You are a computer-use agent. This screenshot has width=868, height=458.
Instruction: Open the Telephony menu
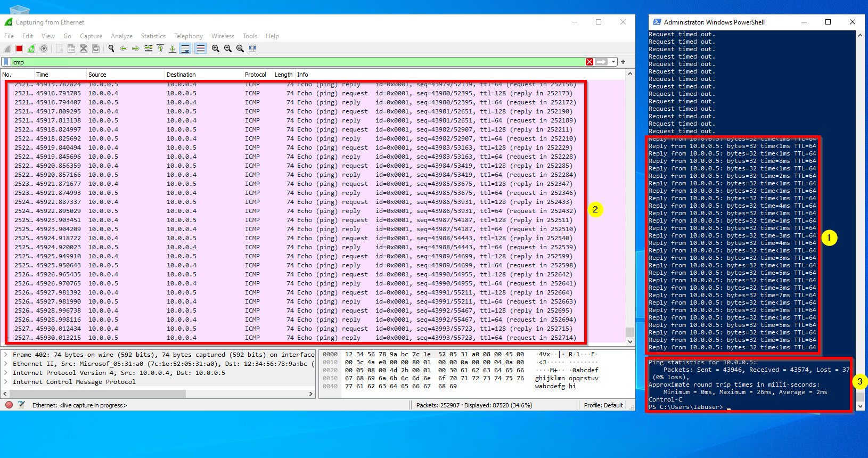[189, 36]
